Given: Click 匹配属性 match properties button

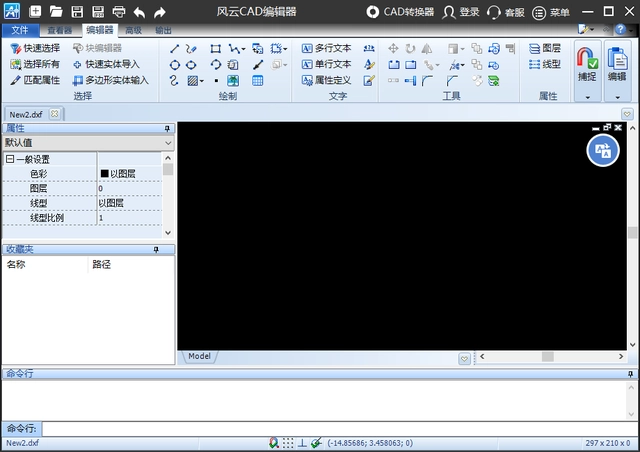Looking at the screenshot, I should point(35,80).
